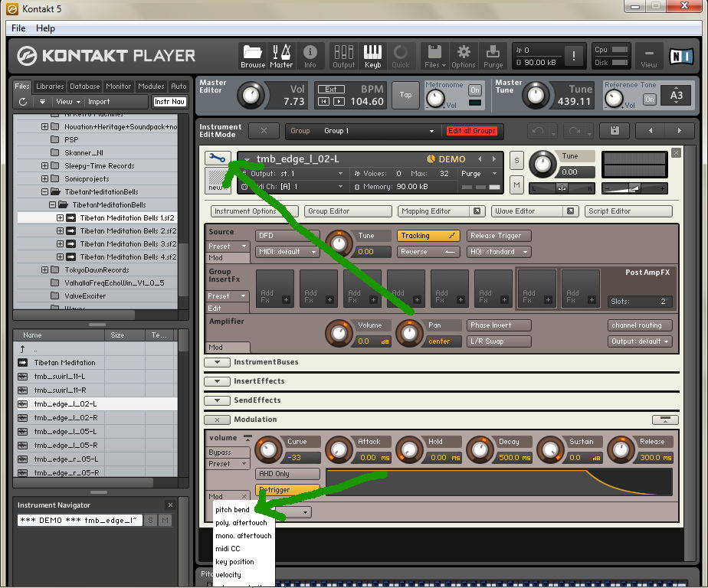Toggle the on-screen Keyb keyboard
This screenshot has width=708, height=588.
(x=372, y=56)
